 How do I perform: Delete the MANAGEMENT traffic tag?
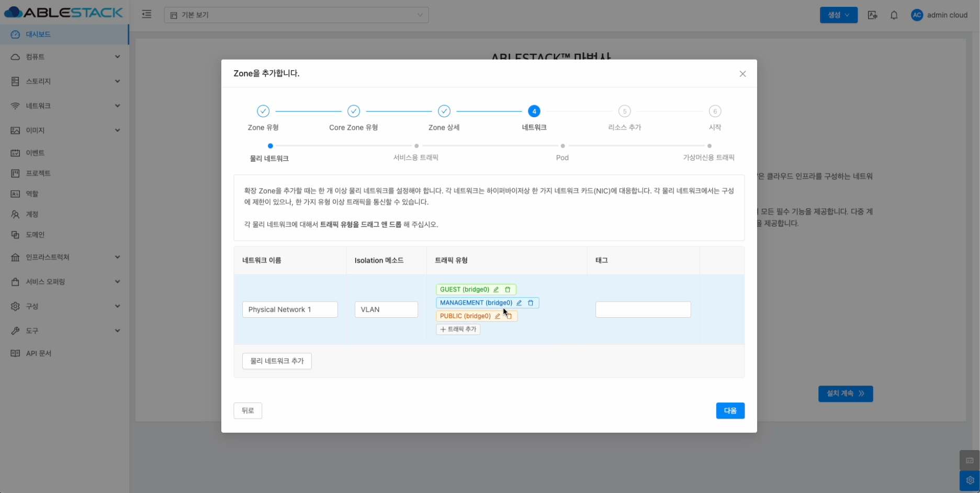531,303
